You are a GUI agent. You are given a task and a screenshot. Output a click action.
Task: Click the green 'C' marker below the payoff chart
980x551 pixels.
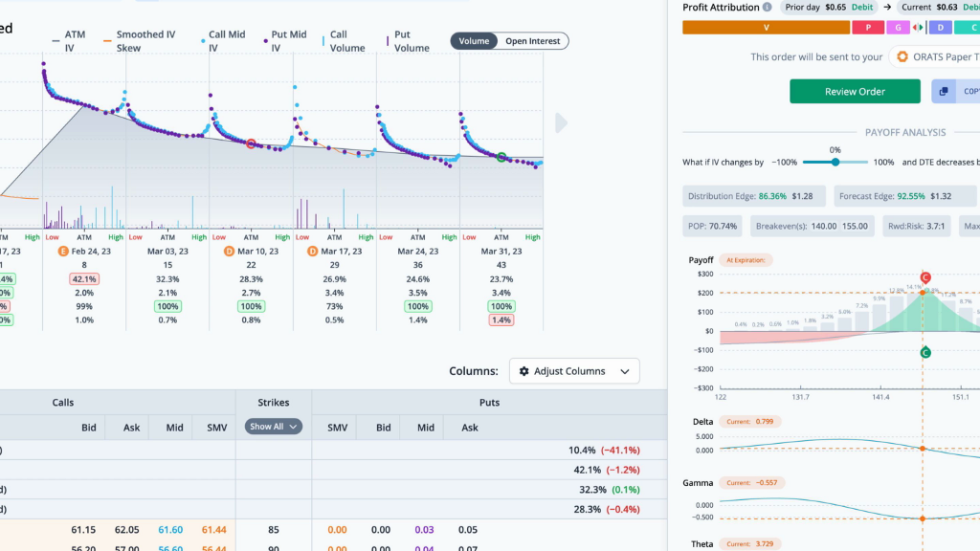pyautogui.click(x=925, y=352)
